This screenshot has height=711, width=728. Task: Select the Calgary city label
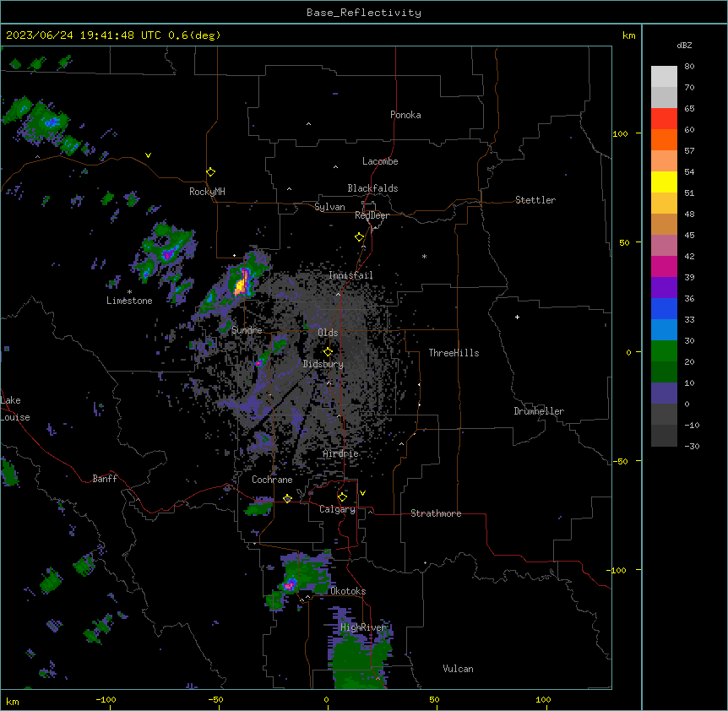[x=337, y=509]
